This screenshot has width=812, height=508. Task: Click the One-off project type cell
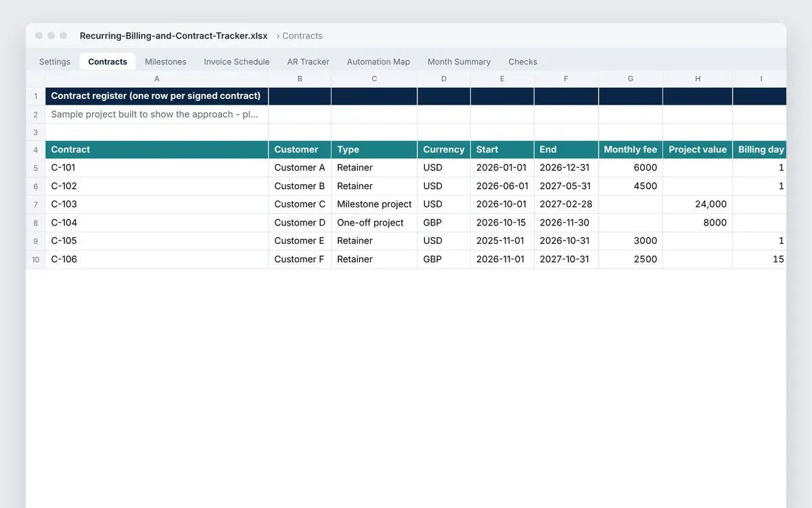click(374, 223)
